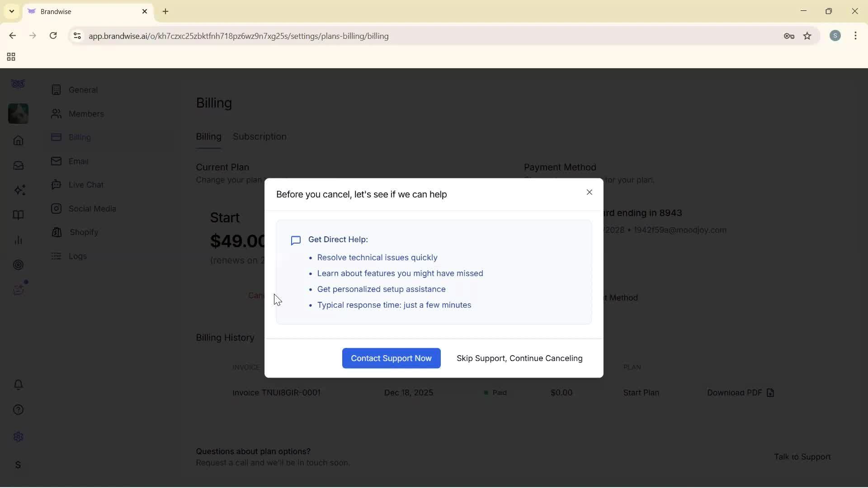Bookmark this page with star icon

(x=807, y=36)
